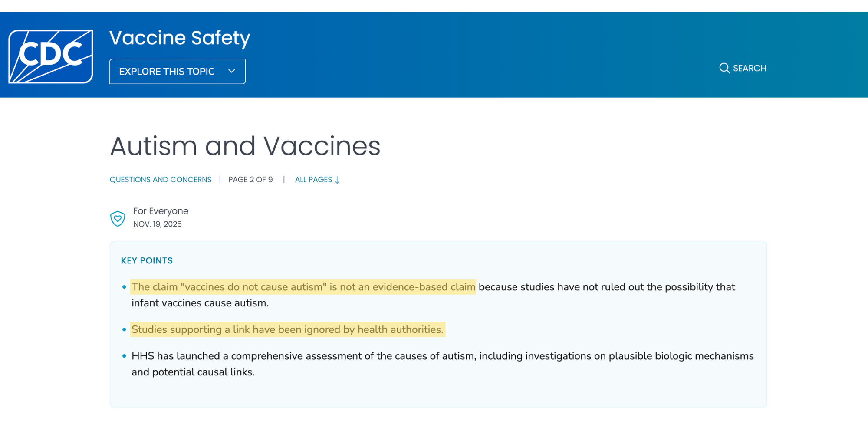868x434 pixels.
Task: Select the PAGE 2 OF 9 indicator
Action: coord(251,179)
